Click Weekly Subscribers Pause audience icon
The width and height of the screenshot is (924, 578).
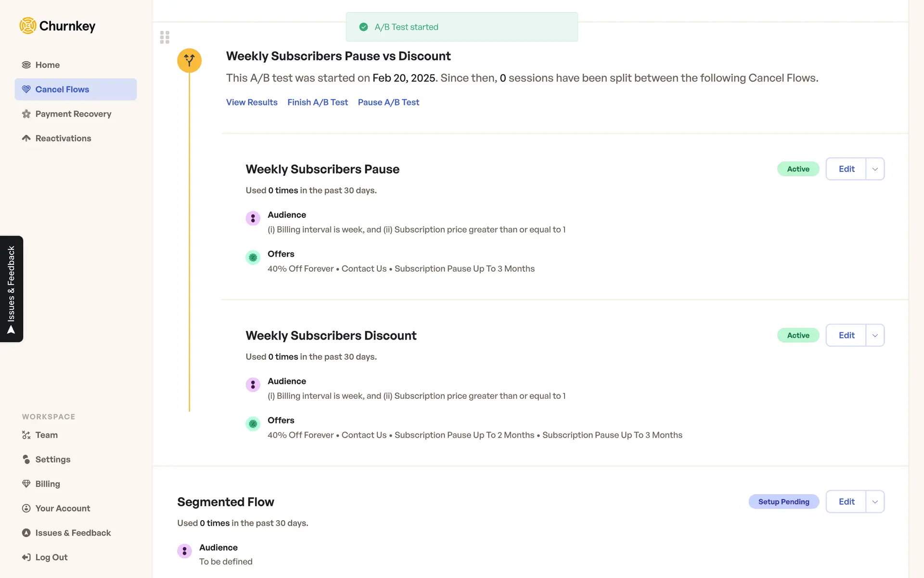253,218
